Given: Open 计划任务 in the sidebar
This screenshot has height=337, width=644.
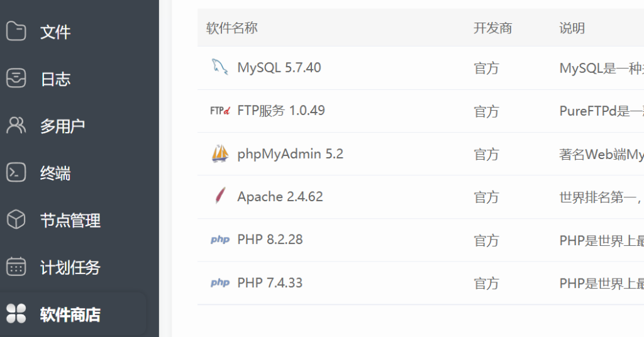Looking at the screenshot, I should [70, 268].
